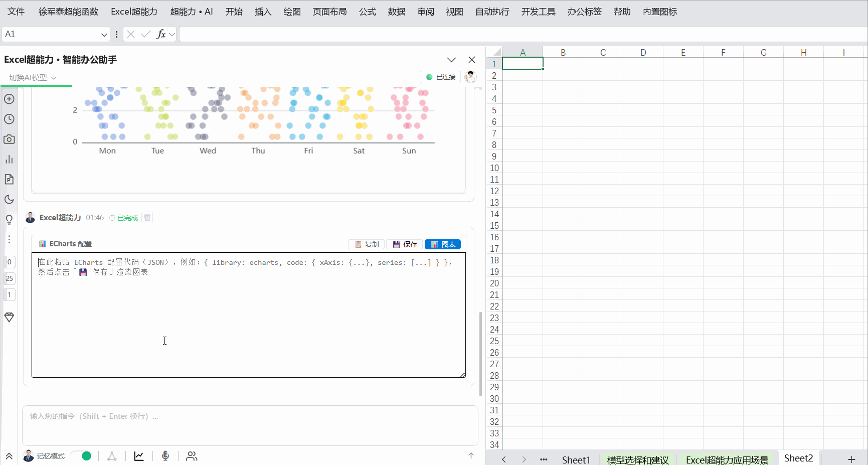
Task: Click the double up chevron at bottom left
Action: [9, 456]
